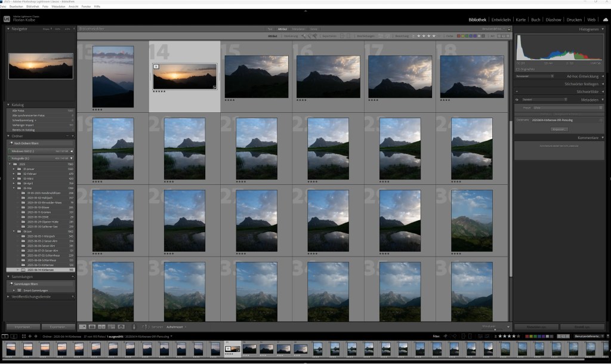Open the cloud sync icon top right

point(606,20)
